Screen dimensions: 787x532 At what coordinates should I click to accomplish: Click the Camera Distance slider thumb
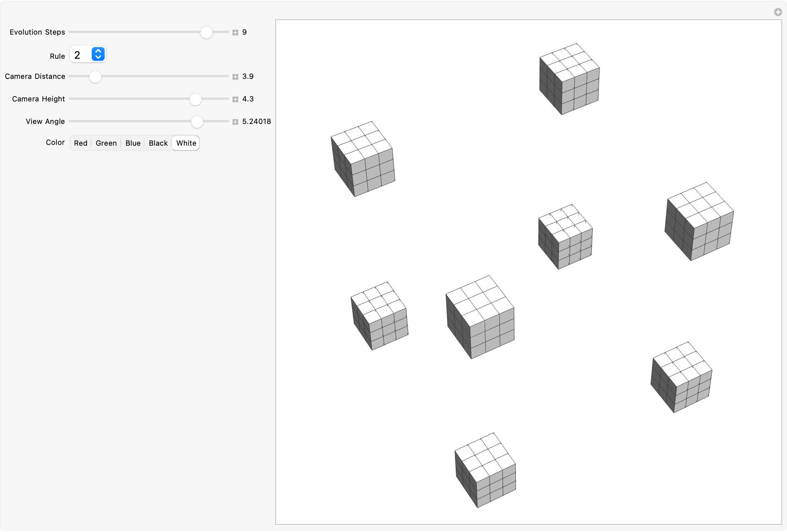click(95, 77)
